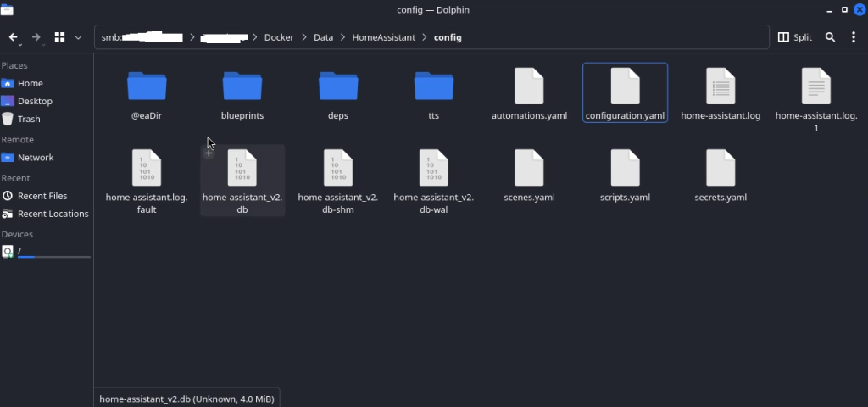Go to Home in Places panel

tap(30, 83)
